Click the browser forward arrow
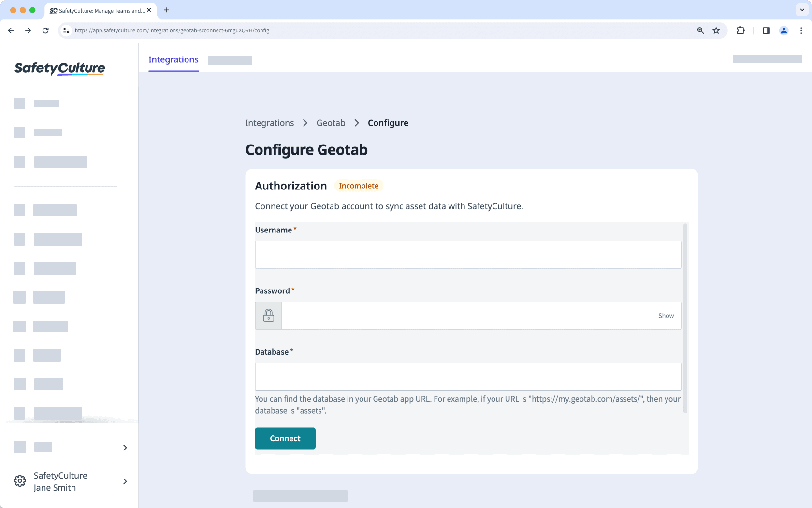Viewport: 812px width, 508px height. pyautogui.click(x=28, y=30)
